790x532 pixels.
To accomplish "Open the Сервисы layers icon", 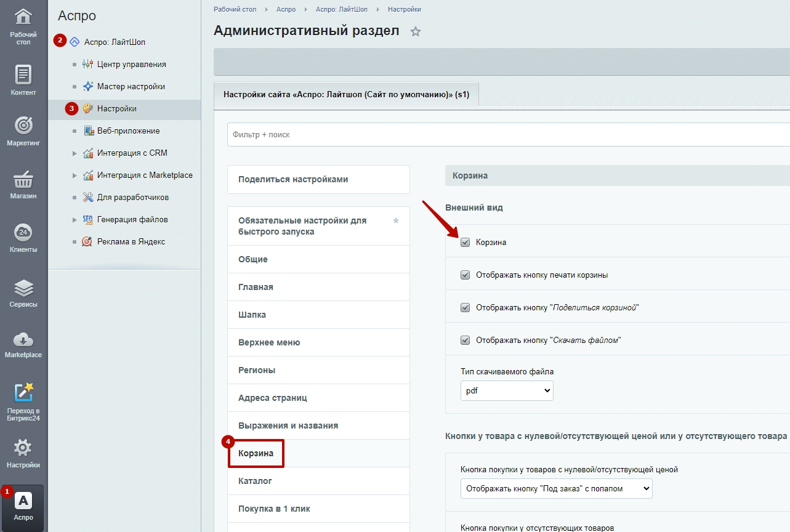I will (x=23, y=288).
